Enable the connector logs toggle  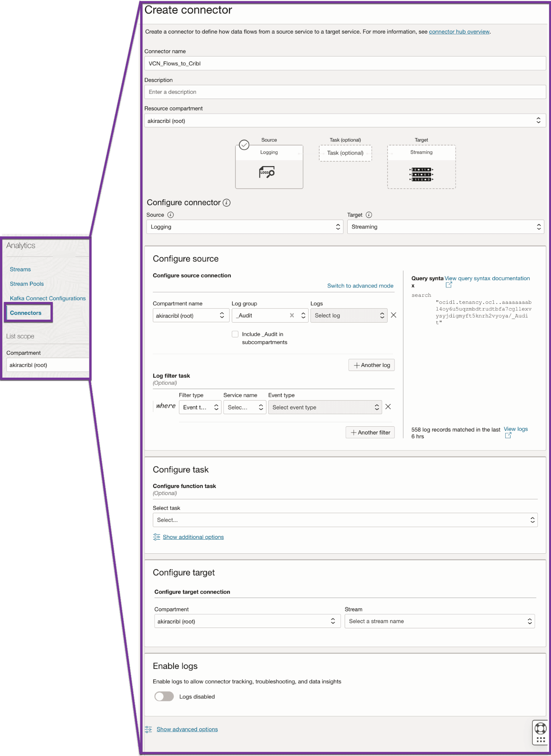164,697
